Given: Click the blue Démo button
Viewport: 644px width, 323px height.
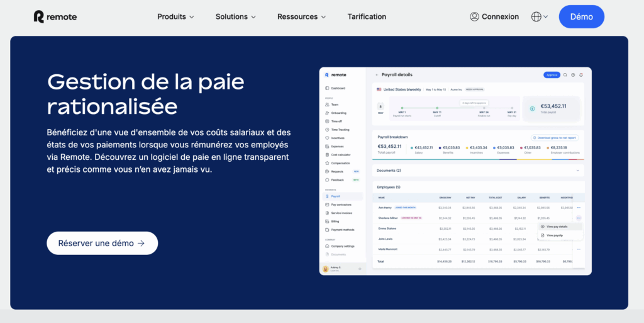Looking at the screenshot, I should [x=582, y=17].
